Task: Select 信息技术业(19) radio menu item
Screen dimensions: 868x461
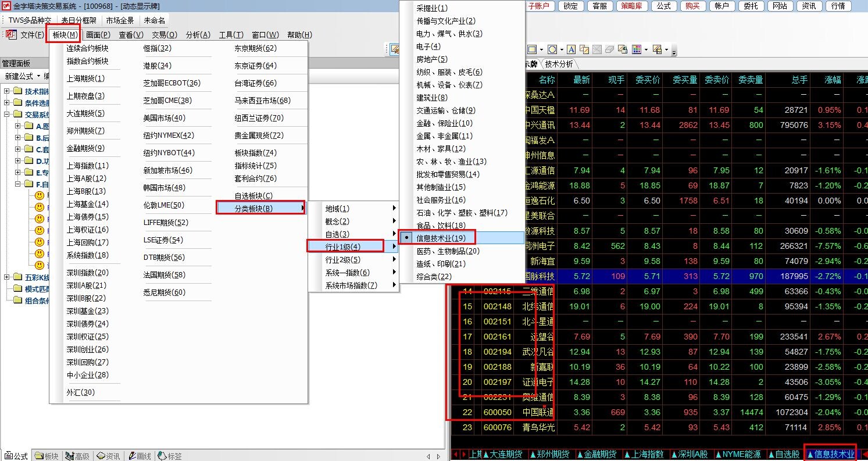Action: click(441, 238)
